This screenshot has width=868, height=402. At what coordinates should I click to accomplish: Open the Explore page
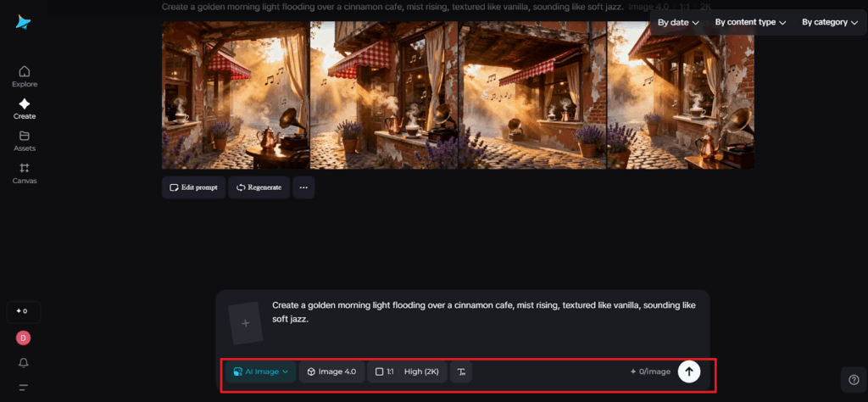click(24, 76)
